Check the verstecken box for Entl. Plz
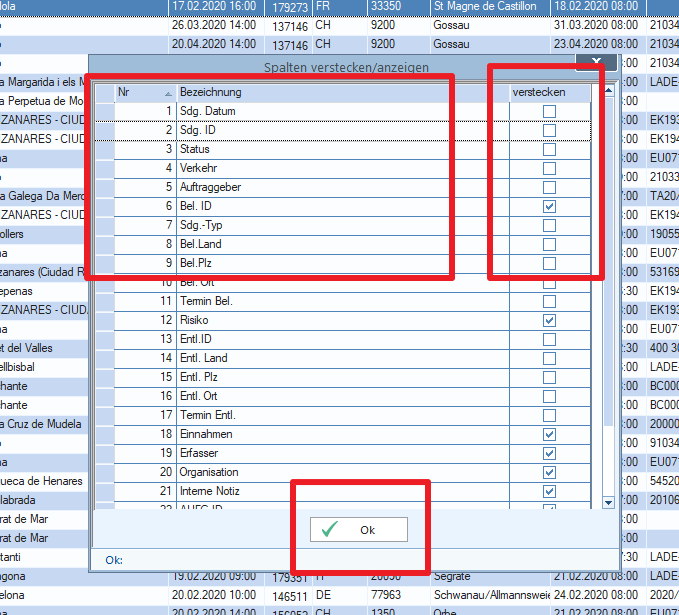This screenshot has height=615, width=679. click(549, 378)
